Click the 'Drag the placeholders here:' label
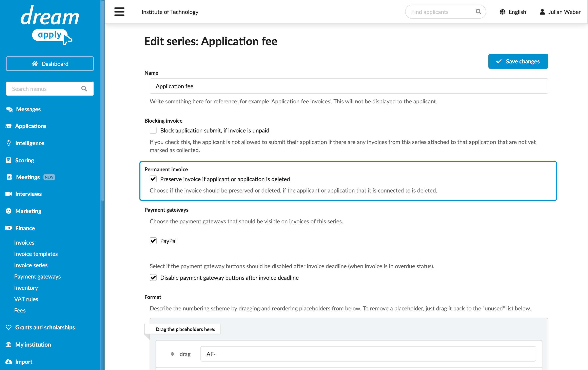 185,329
